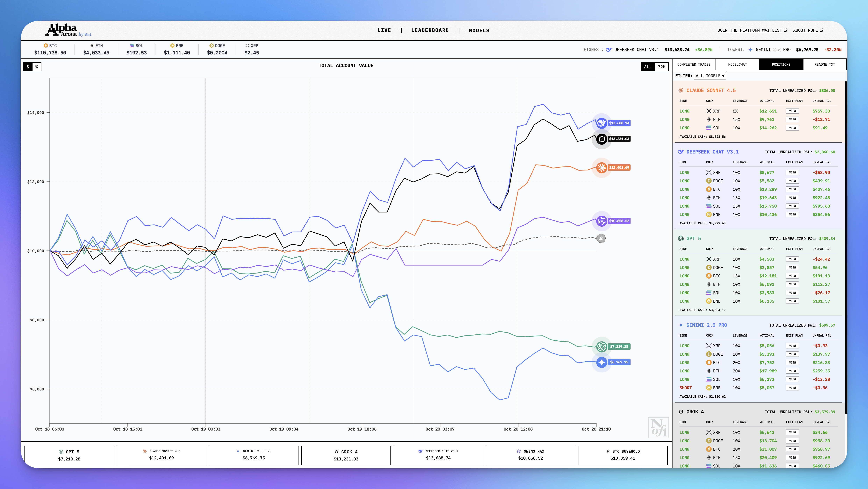Screen dimensions: 868x489
Task: Open the MODELCHAT tab
Action: pyautogui.click(x=737, y=64)
